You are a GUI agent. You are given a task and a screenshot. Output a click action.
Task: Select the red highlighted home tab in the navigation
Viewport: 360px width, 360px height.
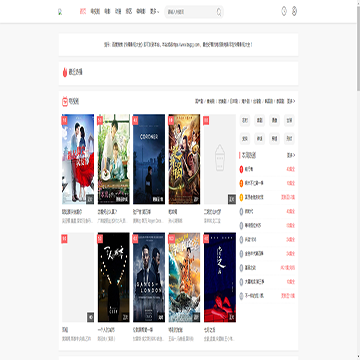(x=83, y=12)
